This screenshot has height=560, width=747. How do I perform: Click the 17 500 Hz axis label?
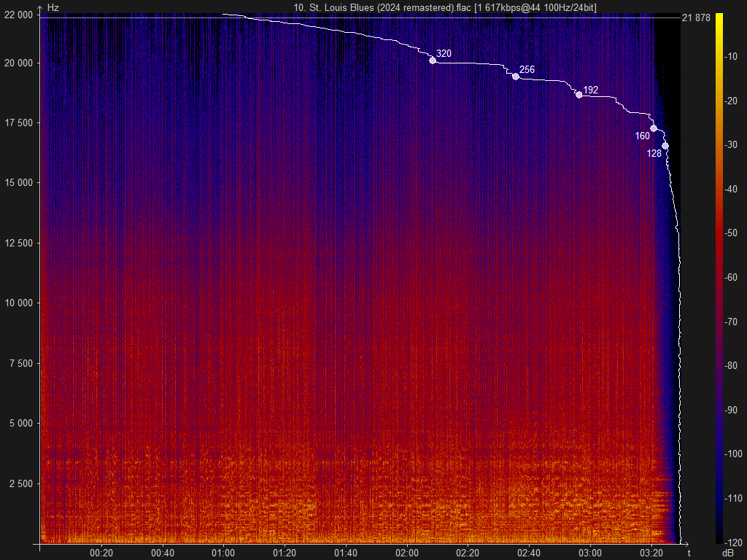[18, 122]
